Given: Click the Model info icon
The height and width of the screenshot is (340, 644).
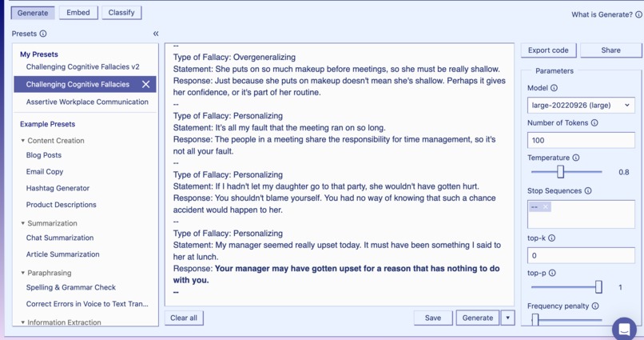Looking at the screenshot, I should coord(554,88).
